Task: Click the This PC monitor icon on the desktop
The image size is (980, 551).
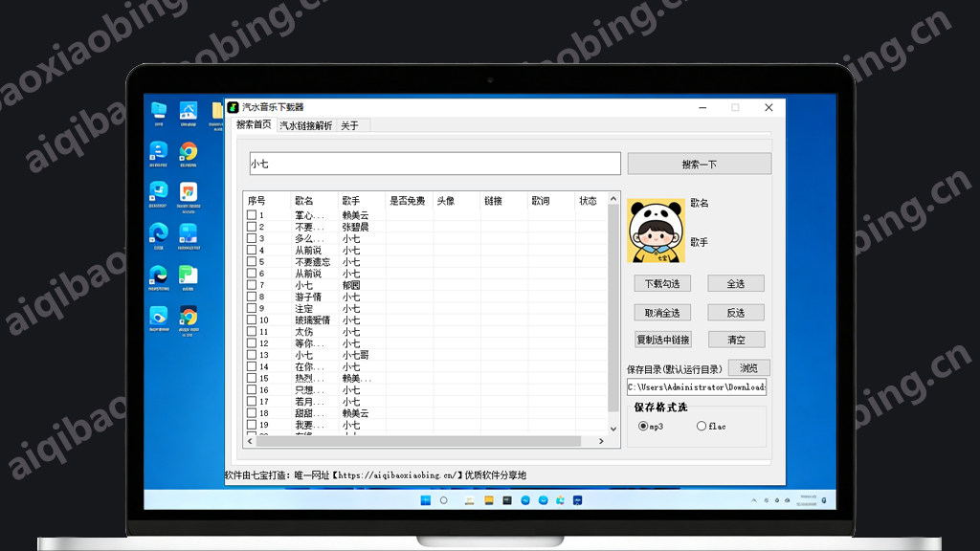Action: [159, 111]
